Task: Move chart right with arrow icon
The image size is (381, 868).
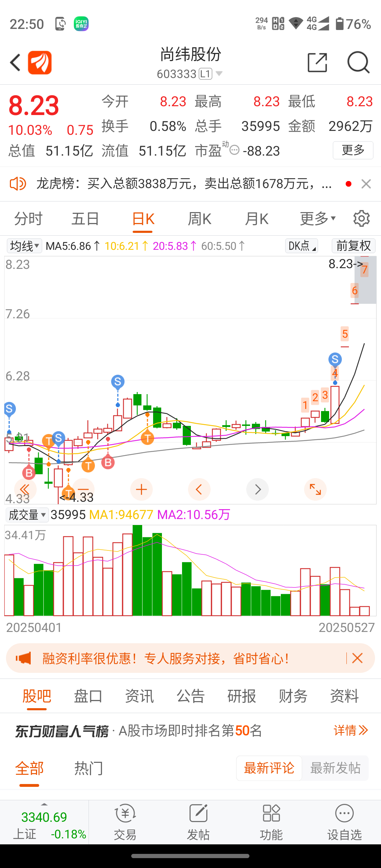Action: pos(258,489)
